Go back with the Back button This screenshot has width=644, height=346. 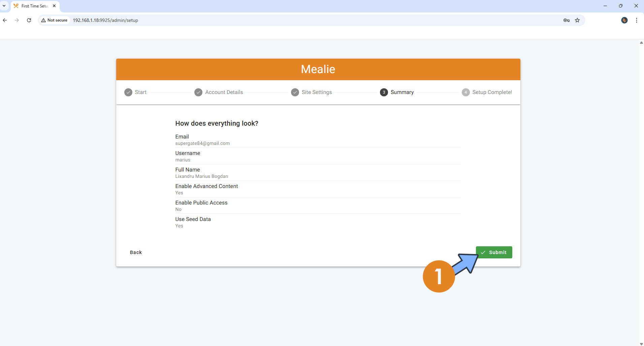(136, 252)
